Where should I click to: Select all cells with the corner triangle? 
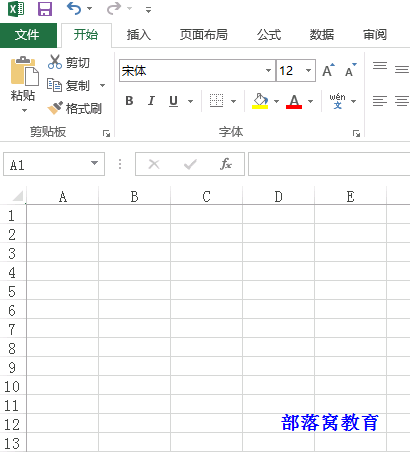17,196
